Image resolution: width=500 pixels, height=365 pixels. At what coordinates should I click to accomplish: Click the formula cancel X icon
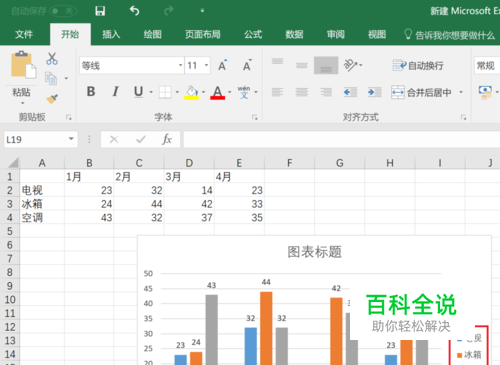coord(114,139)
